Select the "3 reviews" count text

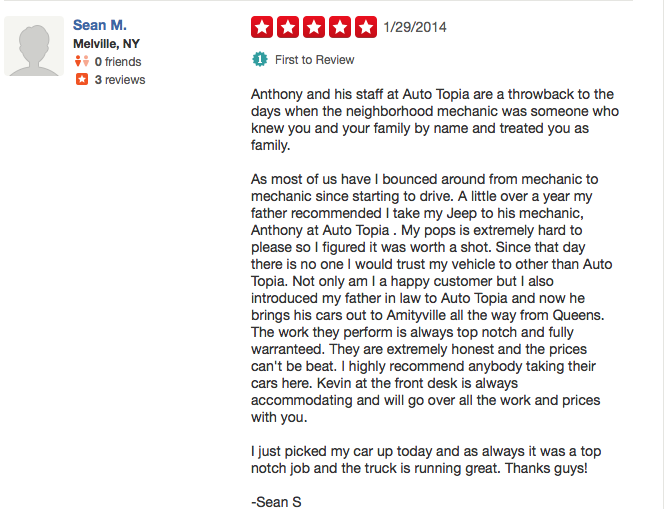coord(120,80)
